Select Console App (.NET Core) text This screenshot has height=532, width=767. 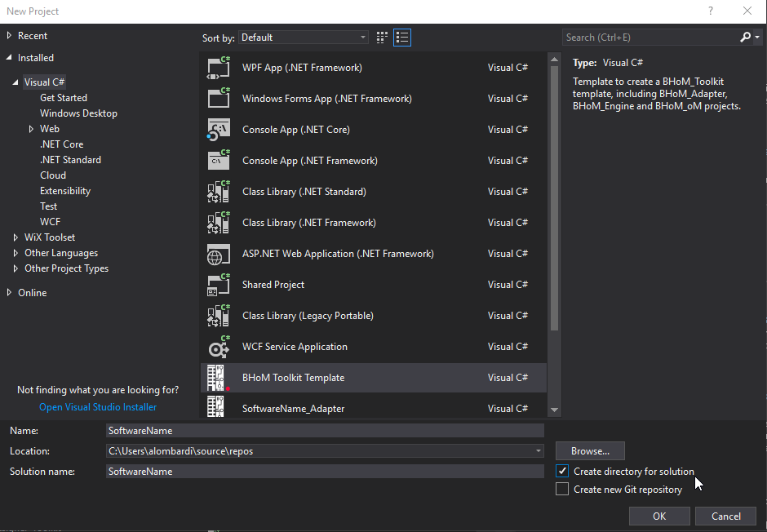(296, 130)
